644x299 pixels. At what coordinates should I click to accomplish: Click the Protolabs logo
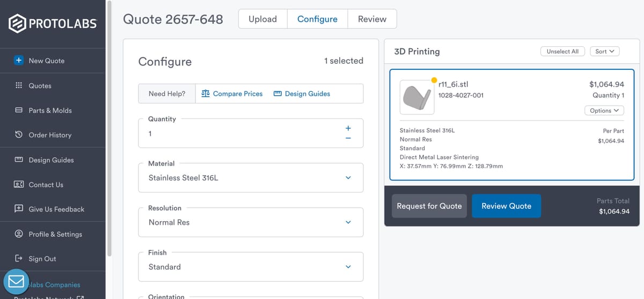coord(53,23)
